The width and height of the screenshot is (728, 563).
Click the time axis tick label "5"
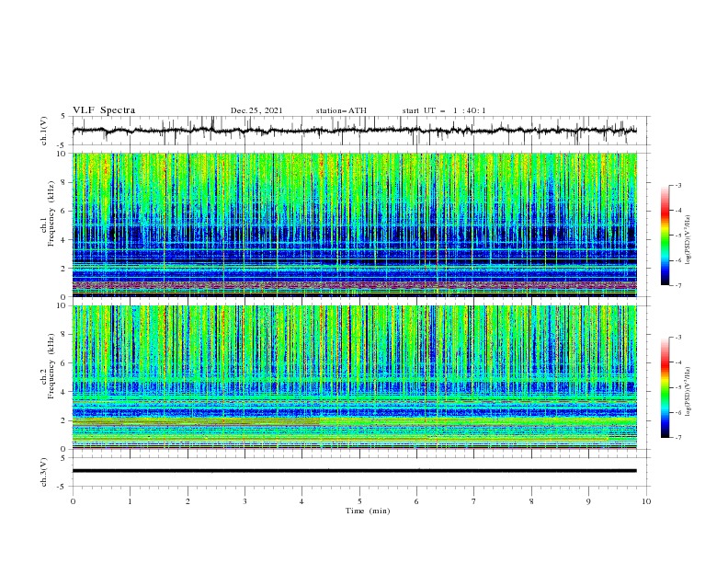click(x=359, y=501)
